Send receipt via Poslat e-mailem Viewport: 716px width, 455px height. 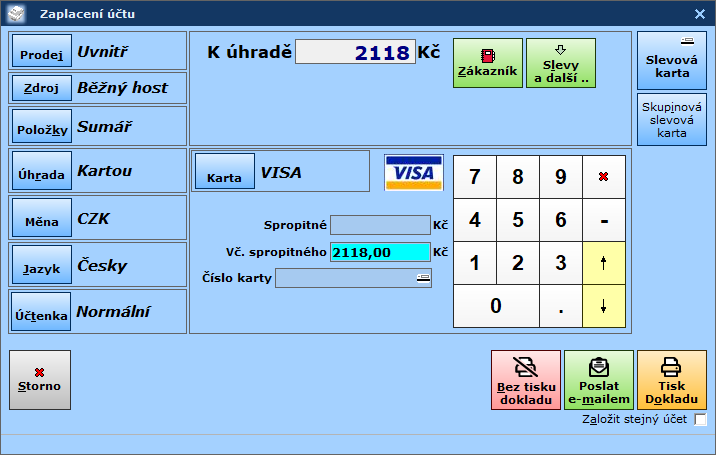[x=598, y=380]
